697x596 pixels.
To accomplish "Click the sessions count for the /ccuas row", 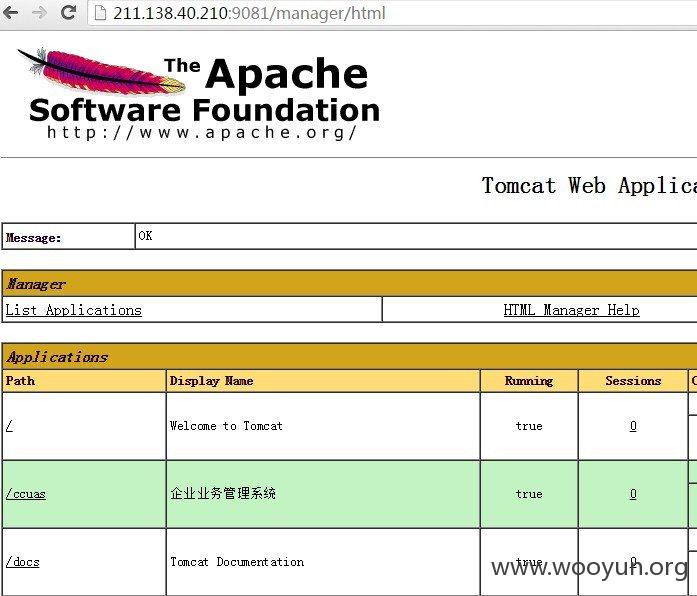I will (633, 494).
